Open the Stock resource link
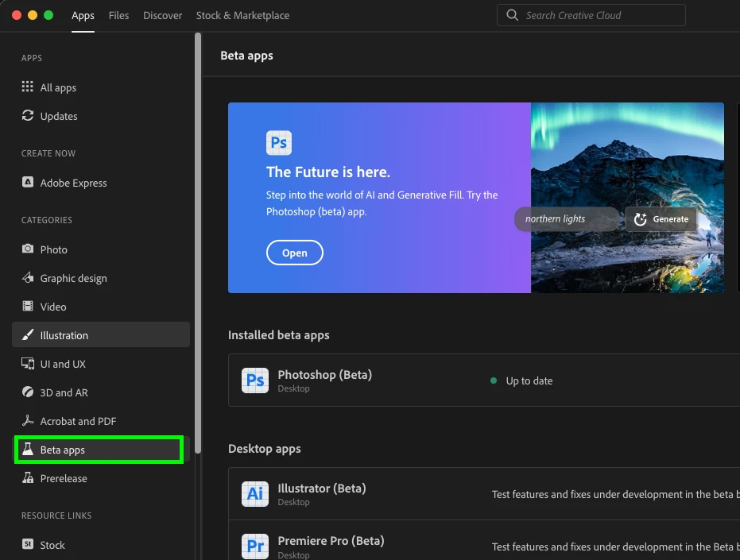 tap(100, 545)
